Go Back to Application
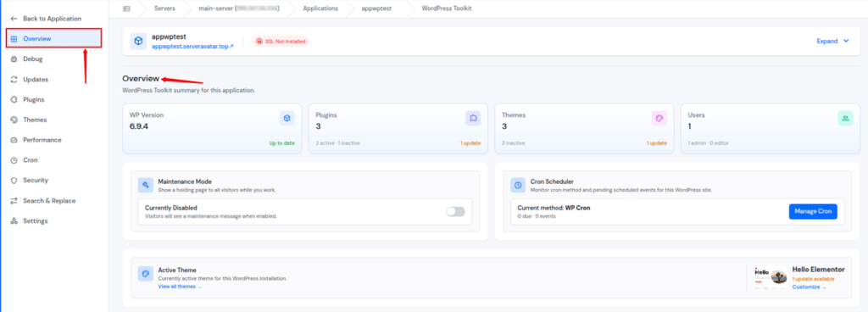This screenshot has height=312, width=868. pos(52,19)
